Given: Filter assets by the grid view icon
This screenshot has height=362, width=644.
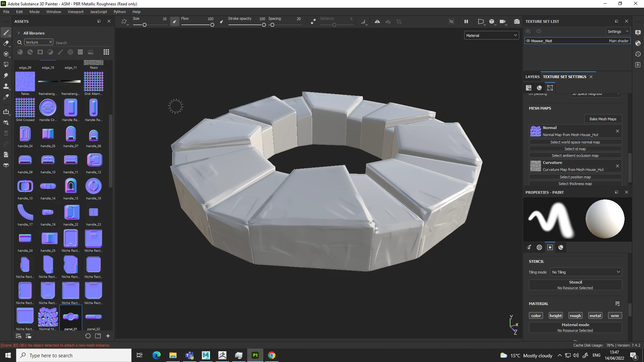Looking at the screenshot, I should tap(106, 52).
